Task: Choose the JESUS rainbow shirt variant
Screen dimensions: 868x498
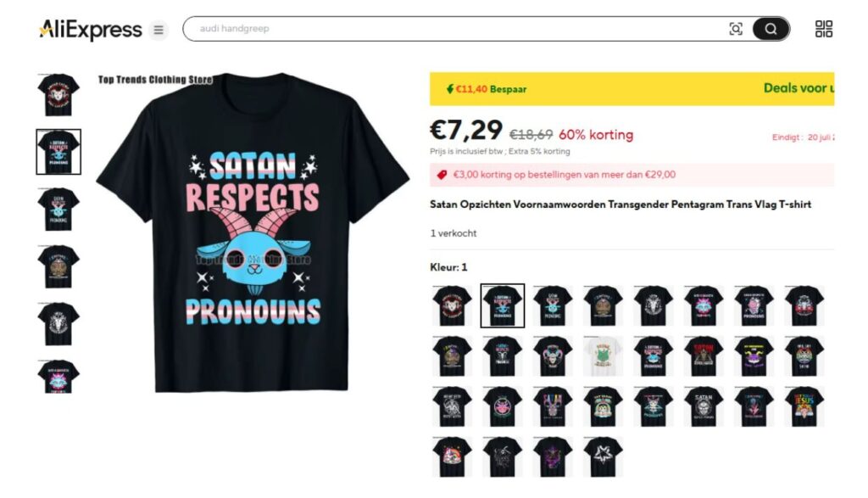Action: (804, 406)
